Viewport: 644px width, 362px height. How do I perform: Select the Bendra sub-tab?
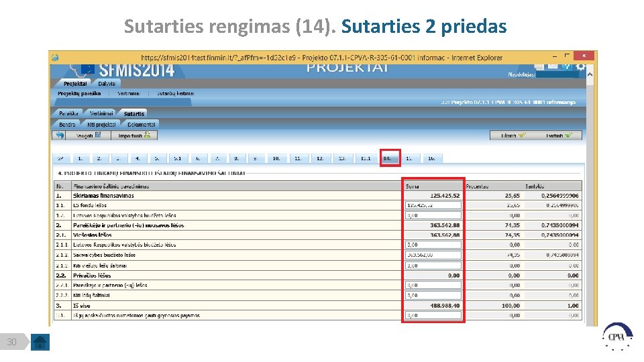(x=67, y=124)
